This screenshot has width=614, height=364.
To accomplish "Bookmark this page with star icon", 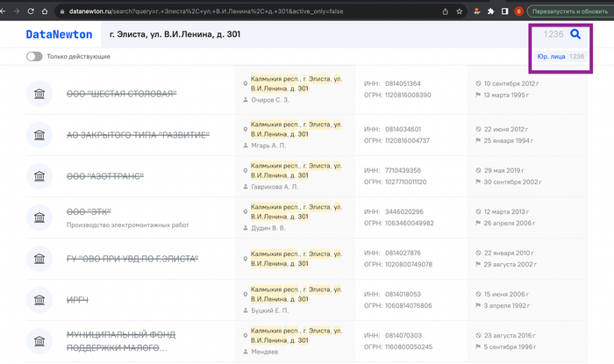I will click(460, 11).
